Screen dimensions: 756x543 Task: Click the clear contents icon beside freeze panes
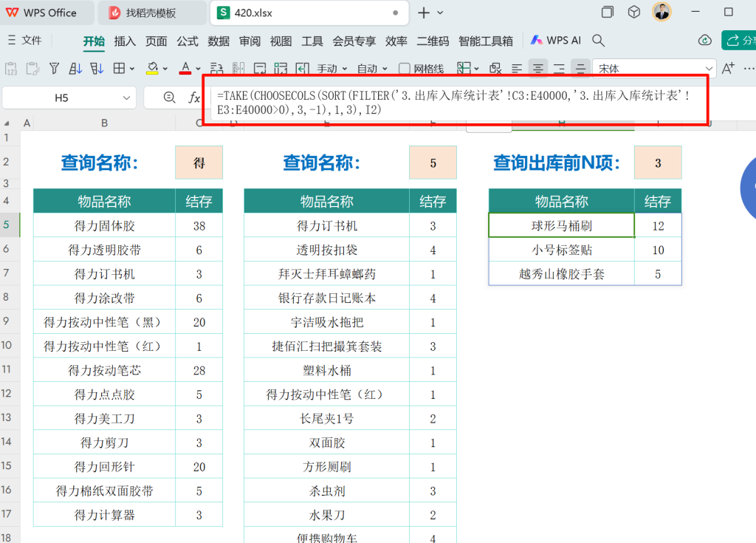(x=495, y=69)
